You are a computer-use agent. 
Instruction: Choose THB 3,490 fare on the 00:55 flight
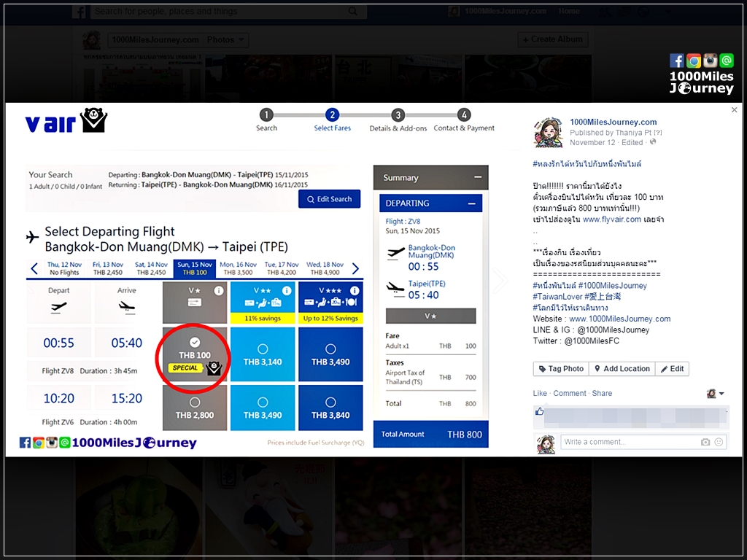[330, 354]
